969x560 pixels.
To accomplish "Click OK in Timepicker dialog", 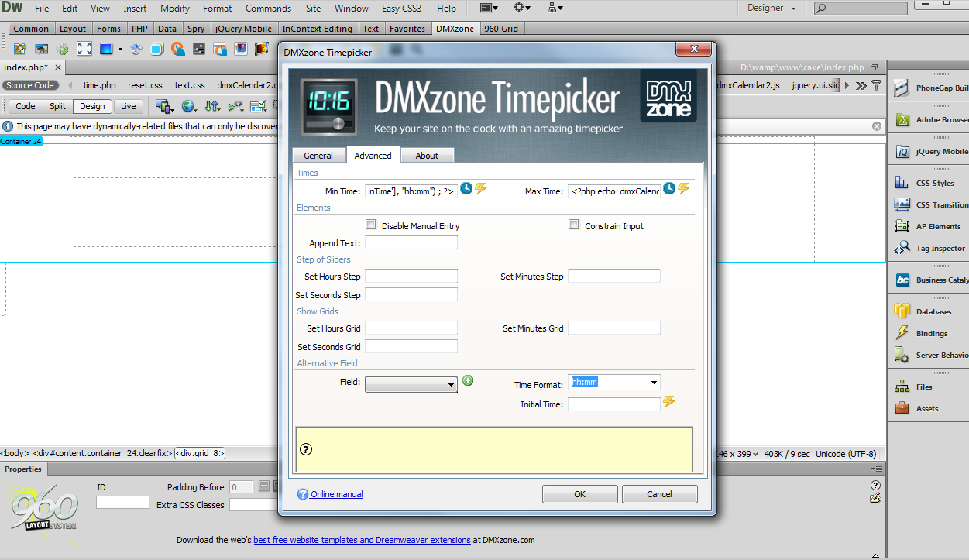I will click(x=579, y=494).
